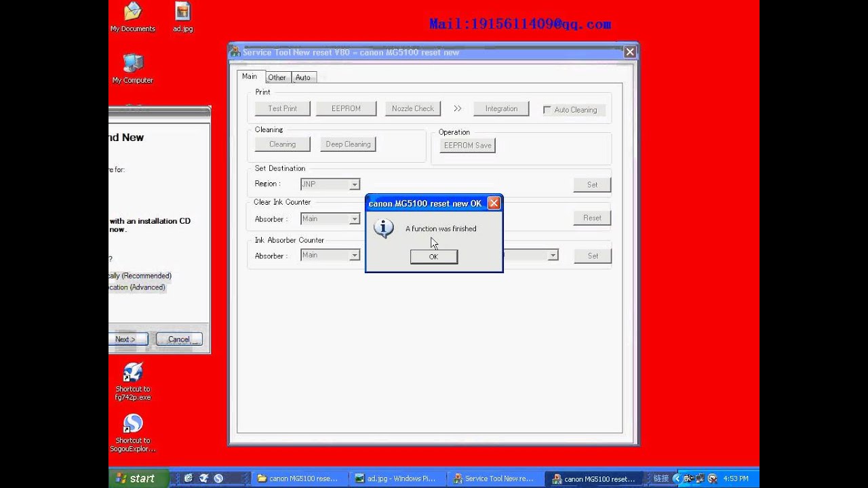Click Set button for Ink Absorber Counter
The width and height of the screenshot is (868, 488).
[593, 256]
